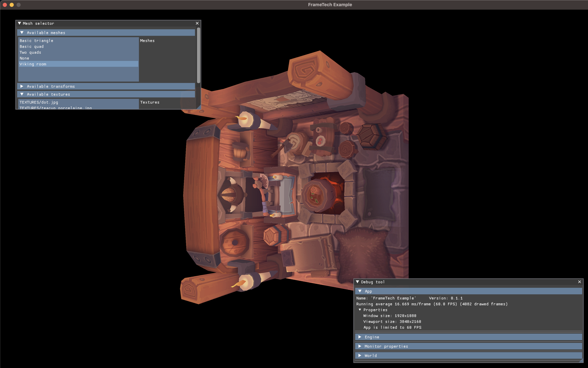
Task: Collapse the Properties tree node
Action: pos(360,310)
